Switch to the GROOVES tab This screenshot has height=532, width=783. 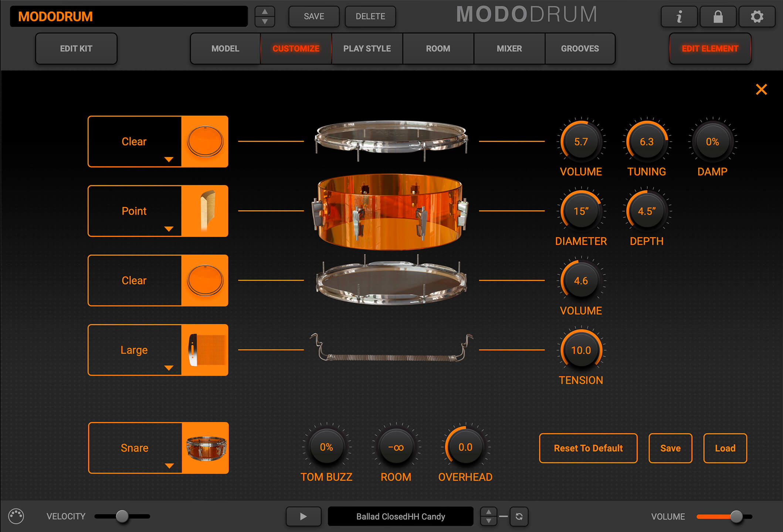pyautogui.click(x=580, y=48)
